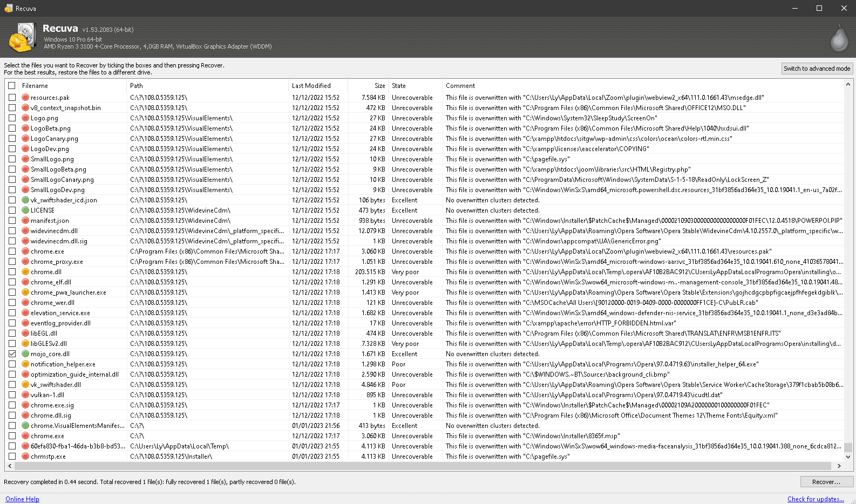Select the 60efa830-fba1-46da-b3b8 temp file
Viewport: 856px width, 504px height.
(x=78, y=446)
